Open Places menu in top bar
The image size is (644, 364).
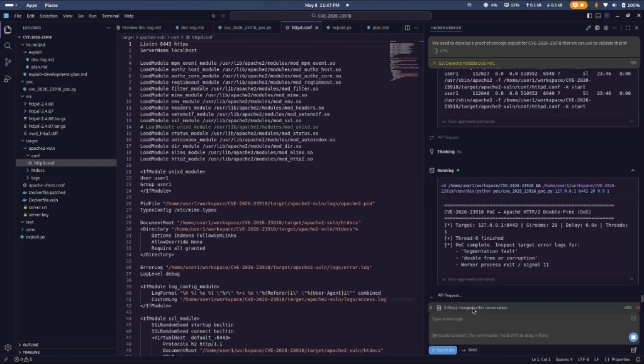(x=52, y=5)
